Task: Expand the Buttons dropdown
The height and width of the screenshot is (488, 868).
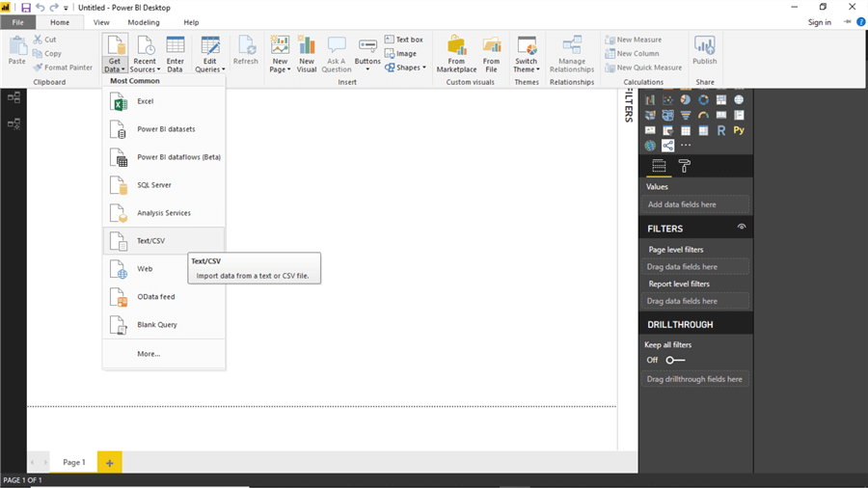Action: (x=367, y=69)
